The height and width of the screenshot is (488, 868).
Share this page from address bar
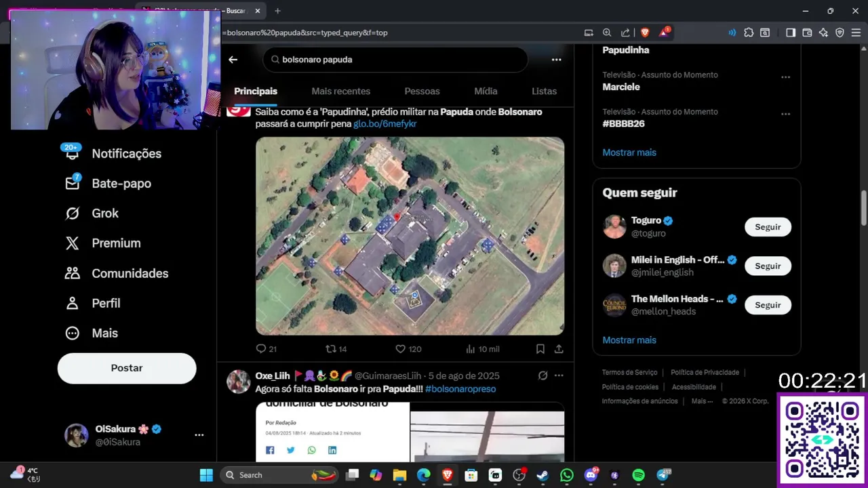625,33
